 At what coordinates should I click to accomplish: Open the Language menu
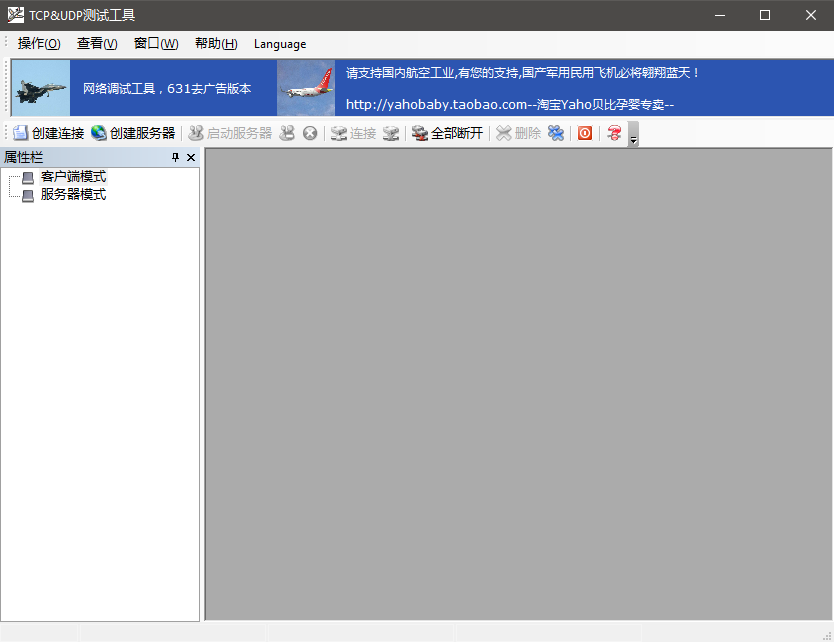point(279,43)
